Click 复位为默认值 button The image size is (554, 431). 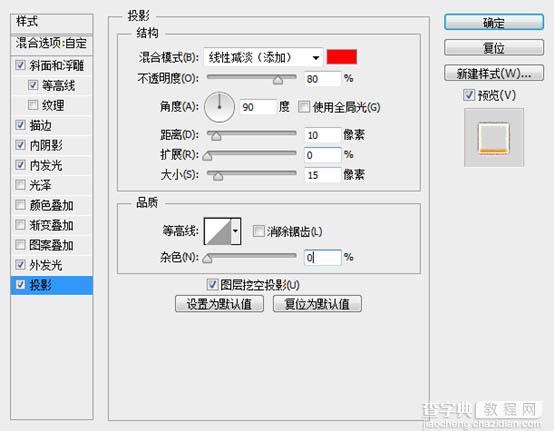317,304
